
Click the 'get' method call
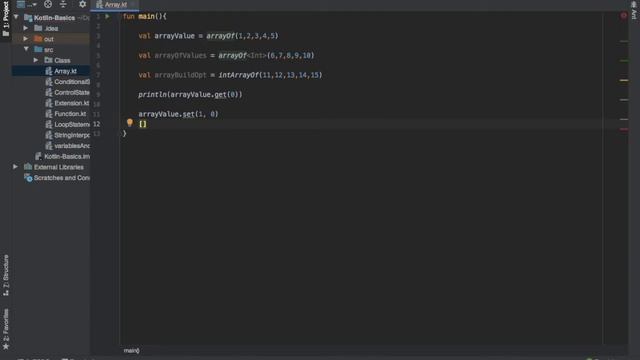pos(220,95)
